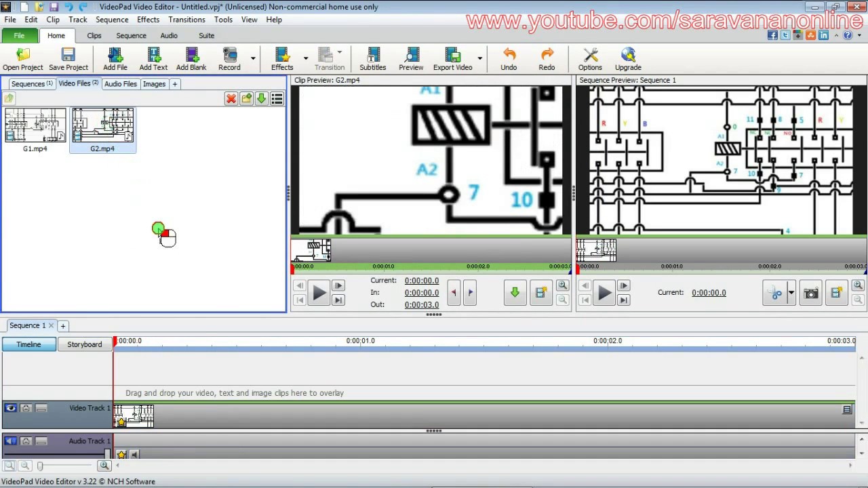Screen dimensions: 868x488
Task: Click the add-folder icon in the media bin
Action: tap(246, 99)
